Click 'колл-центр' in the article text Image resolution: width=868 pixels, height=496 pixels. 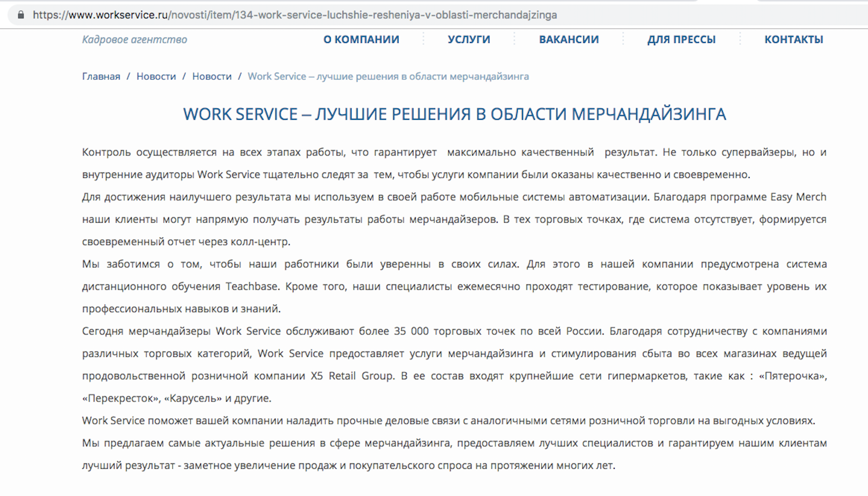coord(260,242)
